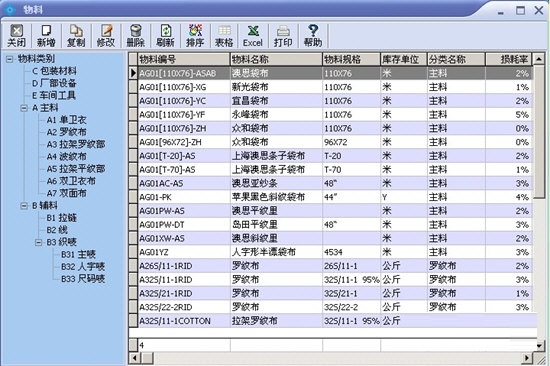Sort by 物料编号 column header
This screenshot has height=366, width=550.
click(184, 60)
